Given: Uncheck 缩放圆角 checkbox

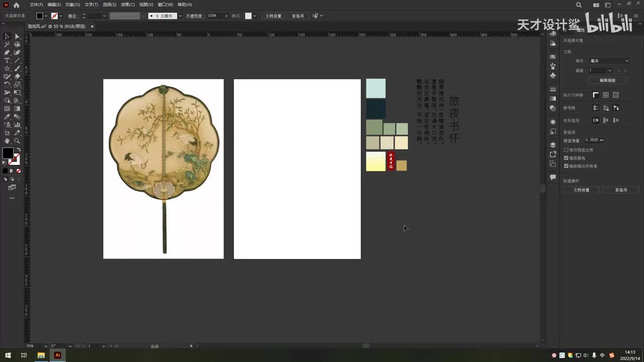Looking at the screenshot, I should 566,158.
